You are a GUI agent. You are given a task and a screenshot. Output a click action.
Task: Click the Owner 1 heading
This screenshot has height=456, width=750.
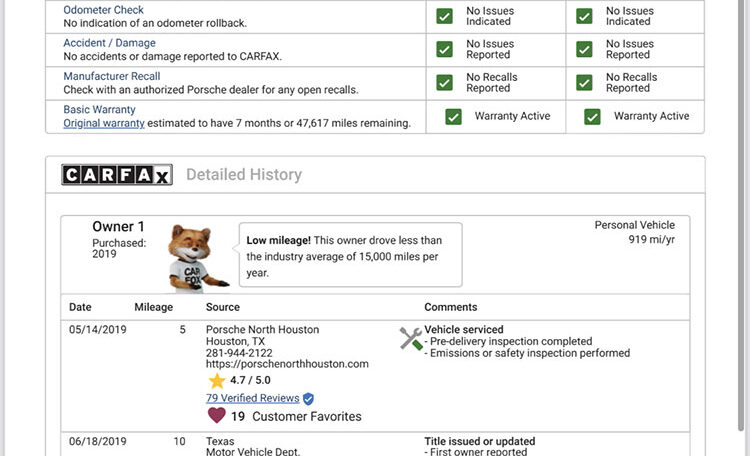tap(118, 227)
